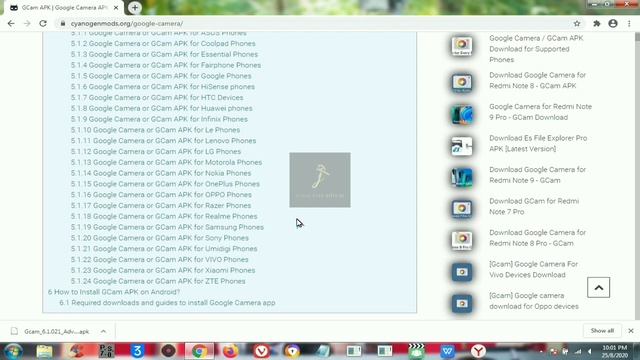
Task: Open sidebar Es File Explorer Pro APK article
Action: coord(538,143)
